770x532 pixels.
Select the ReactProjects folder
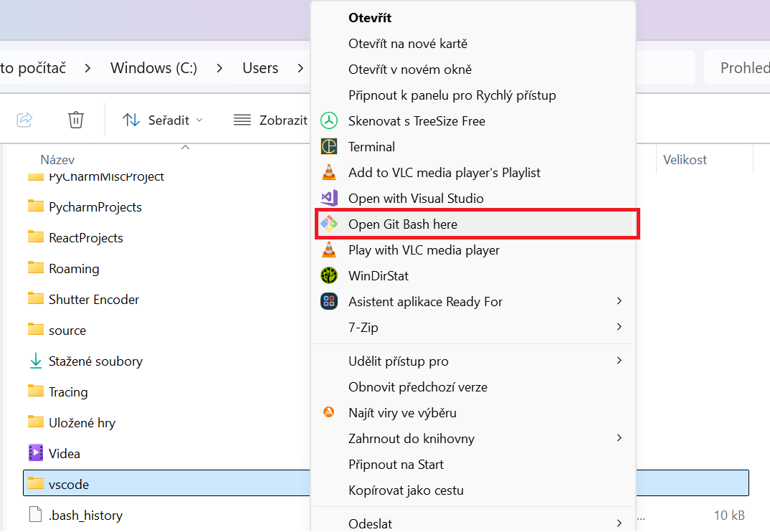tap(85, 237)
